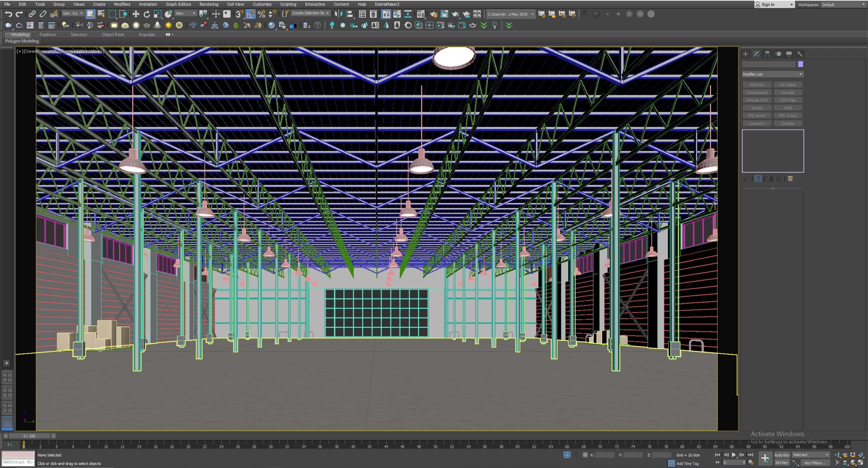Screen dimensions: 868x468
Task: Click the object color swatch in Modify panel
Action: (x=801, y=64)
